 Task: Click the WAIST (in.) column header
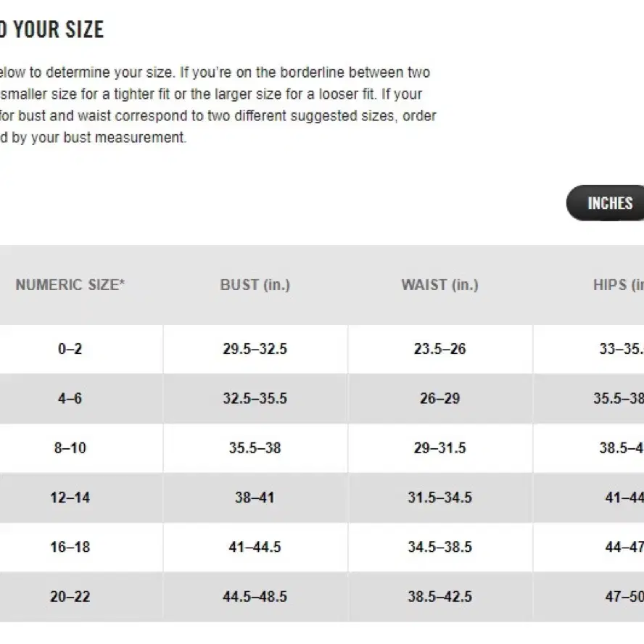tap(440, 284)
